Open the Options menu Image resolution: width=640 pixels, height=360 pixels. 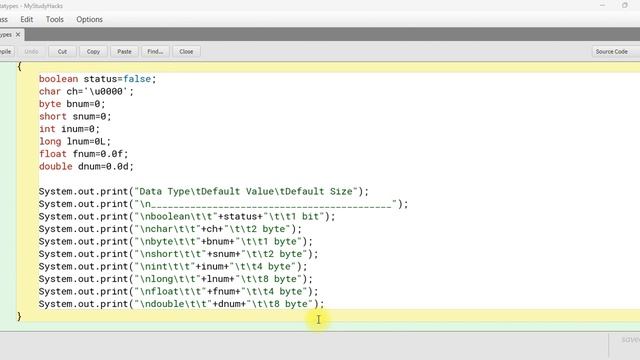pyautogui.click(x=89, y=19)
